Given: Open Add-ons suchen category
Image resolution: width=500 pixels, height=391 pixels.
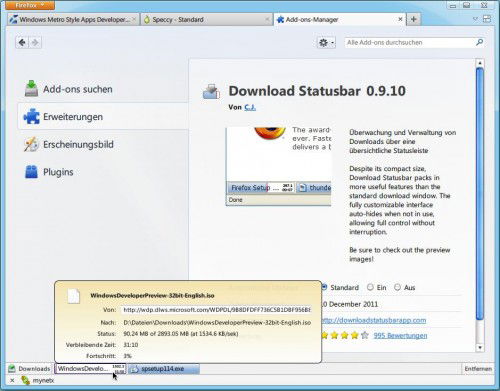Looking at the screenshot, I should [68, 89].
